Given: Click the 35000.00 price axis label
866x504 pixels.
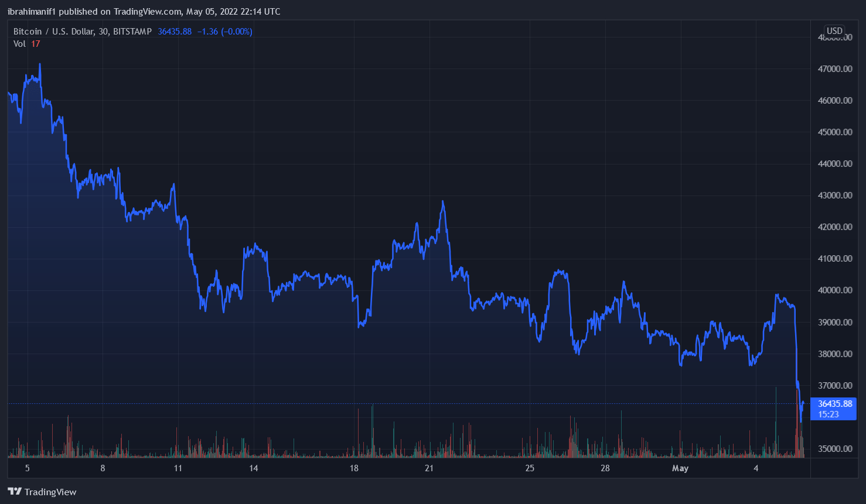Looking at the screenshot, I should coord(834,449).
